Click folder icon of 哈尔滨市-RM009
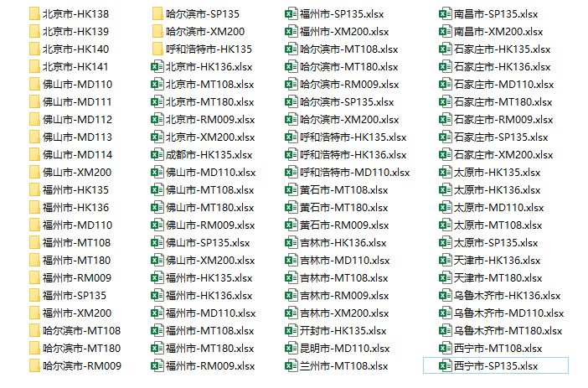The width and height of the screenshot is (588, 388). pyautogui.click(x=34, y=366)
